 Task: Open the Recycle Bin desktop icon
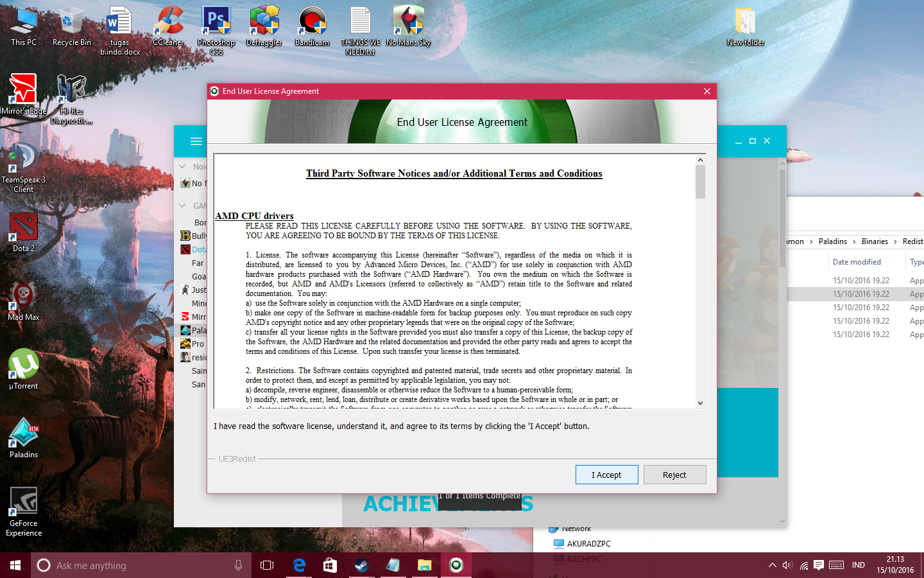[71, 26]
